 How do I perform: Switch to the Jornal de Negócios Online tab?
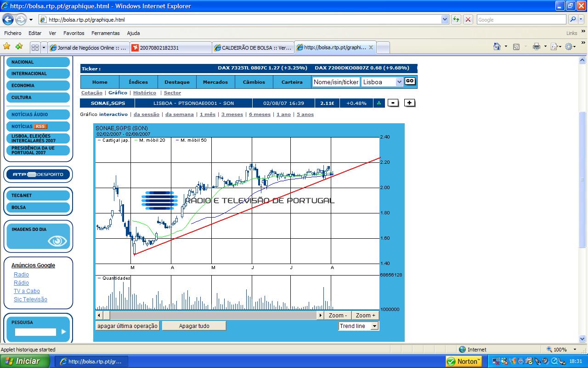(88, 47)
